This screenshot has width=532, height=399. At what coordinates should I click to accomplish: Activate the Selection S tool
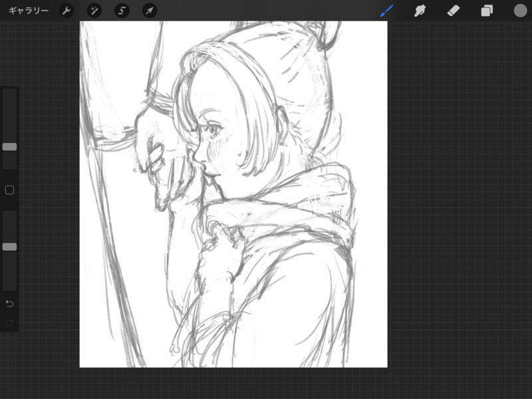(122, 11)
